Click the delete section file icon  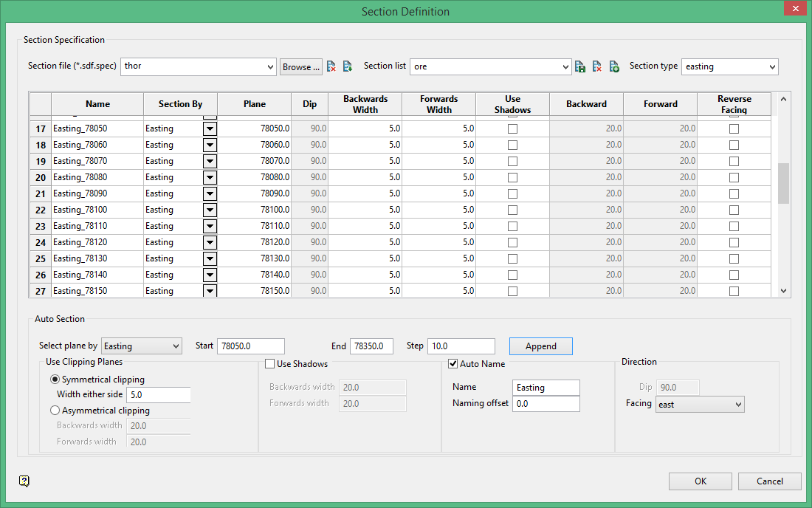[331, 66]
